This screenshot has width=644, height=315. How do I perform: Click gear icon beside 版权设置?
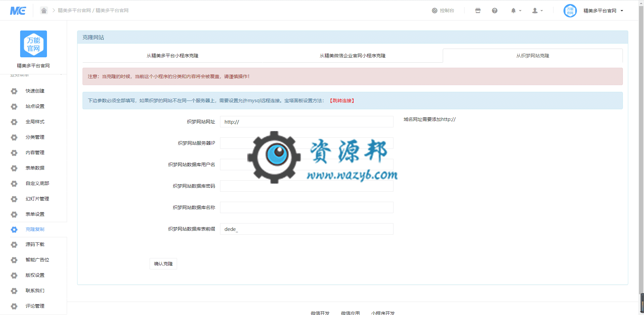click(14, 275)
